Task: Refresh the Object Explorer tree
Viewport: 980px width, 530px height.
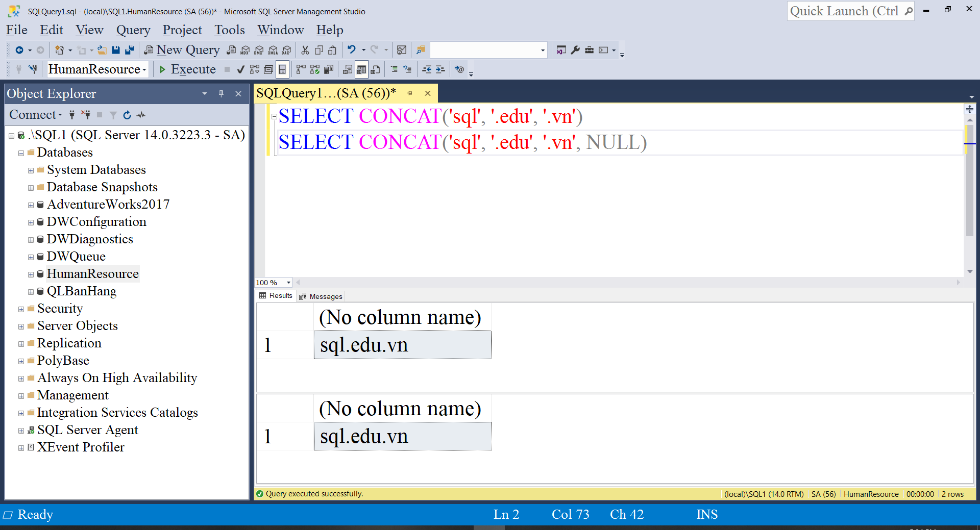Action: click(x=127, y=115)
